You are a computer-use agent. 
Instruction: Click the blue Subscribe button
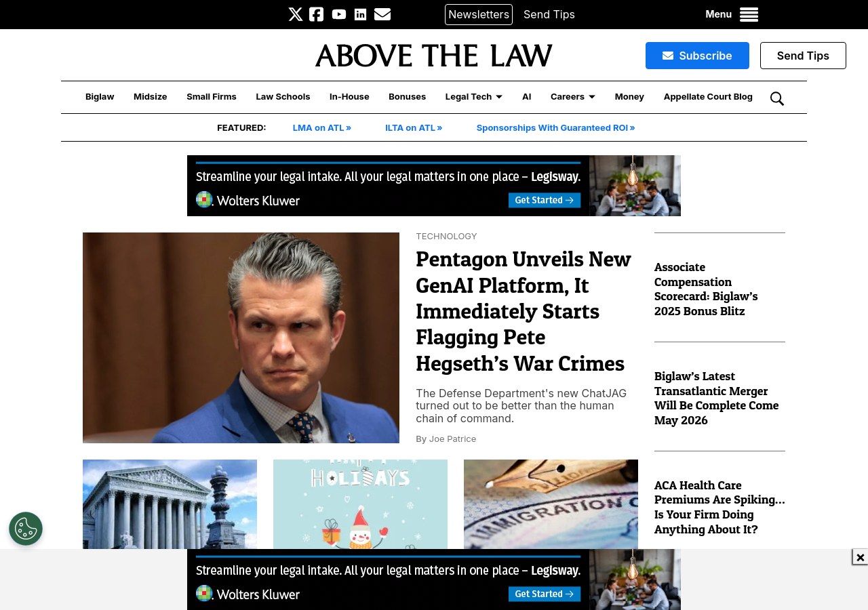(697, 56)
